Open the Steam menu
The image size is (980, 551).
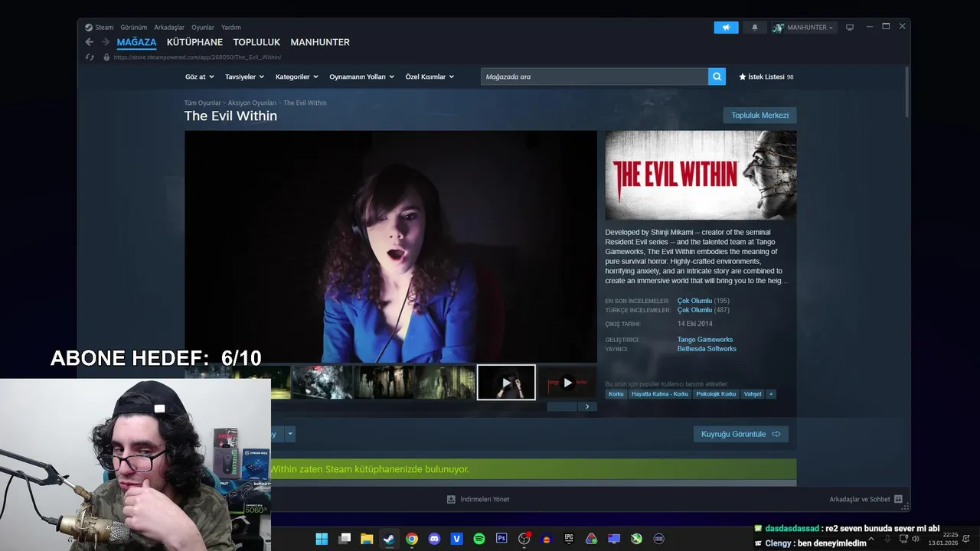104,28
